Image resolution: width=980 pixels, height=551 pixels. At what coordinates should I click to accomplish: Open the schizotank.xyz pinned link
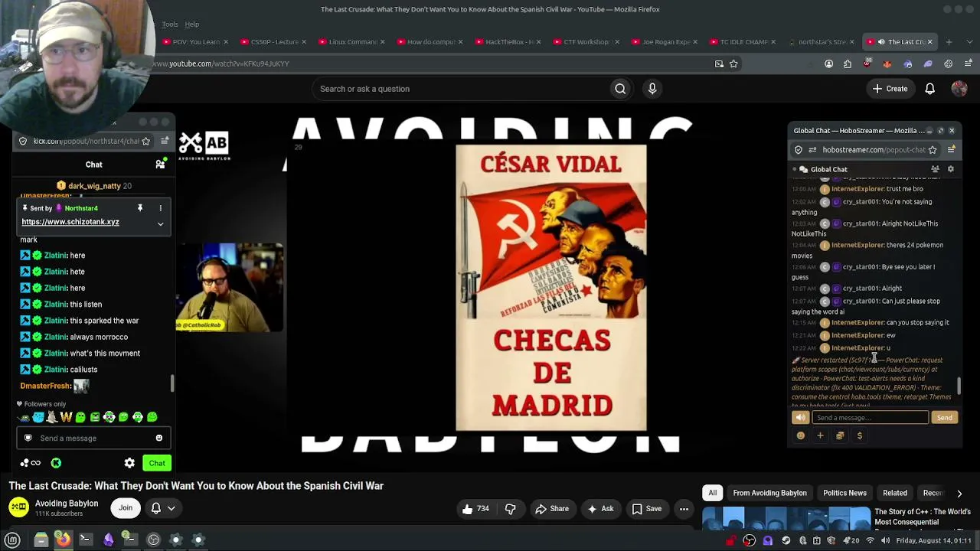coord(70,222)
